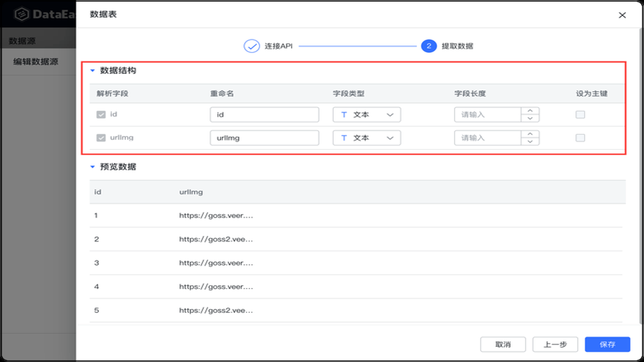Click the URL cell in preview row 4
This screenshot has height=362, width=644.
click(x=216, y=287)
